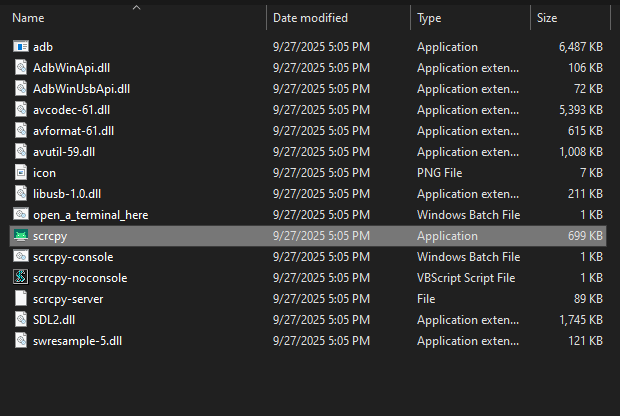Click the 1,008 KB size of avutil-59.dll

coord(580,152)
